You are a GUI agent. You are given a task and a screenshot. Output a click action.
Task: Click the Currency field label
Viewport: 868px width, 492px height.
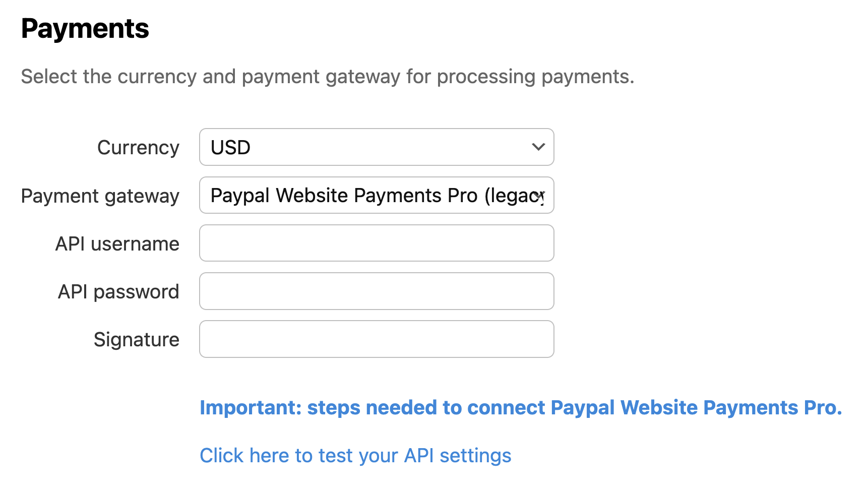coord(138,148)
